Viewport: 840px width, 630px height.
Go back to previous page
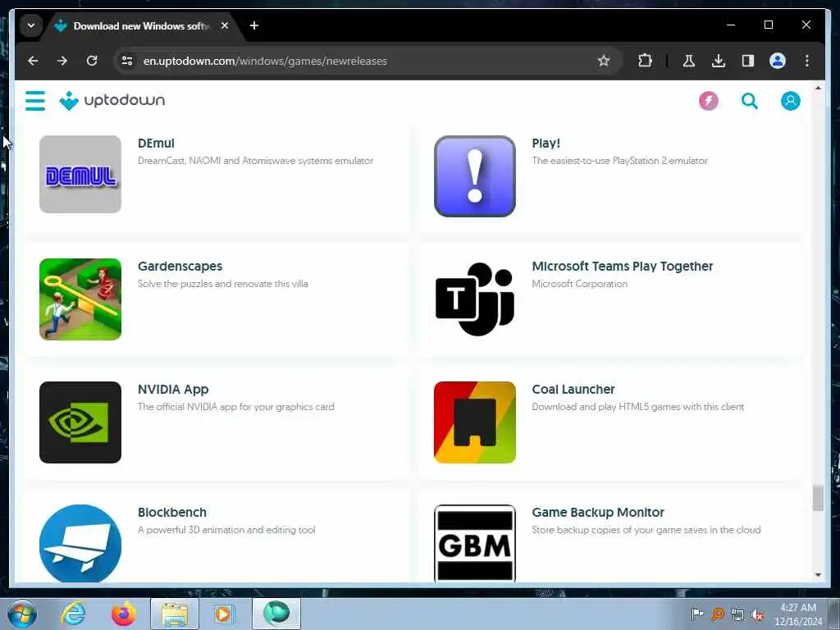[33, 61]
